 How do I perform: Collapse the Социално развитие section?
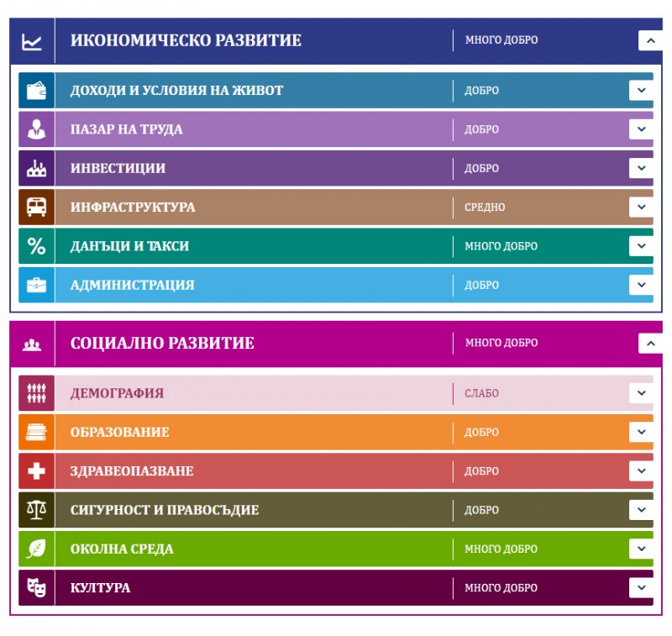[x=649, y=343]
